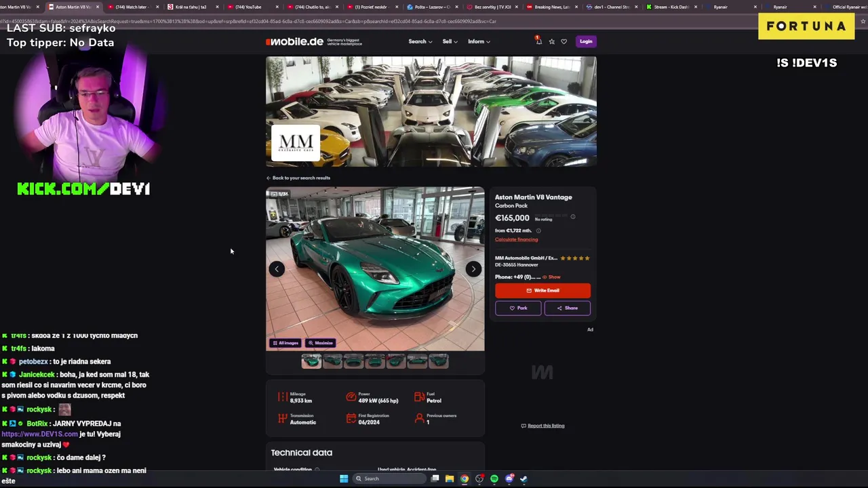The width and height of the screenshot is (868, 488).
Task: Click the Power speedometer icon
Action: [x=351, y=397]
